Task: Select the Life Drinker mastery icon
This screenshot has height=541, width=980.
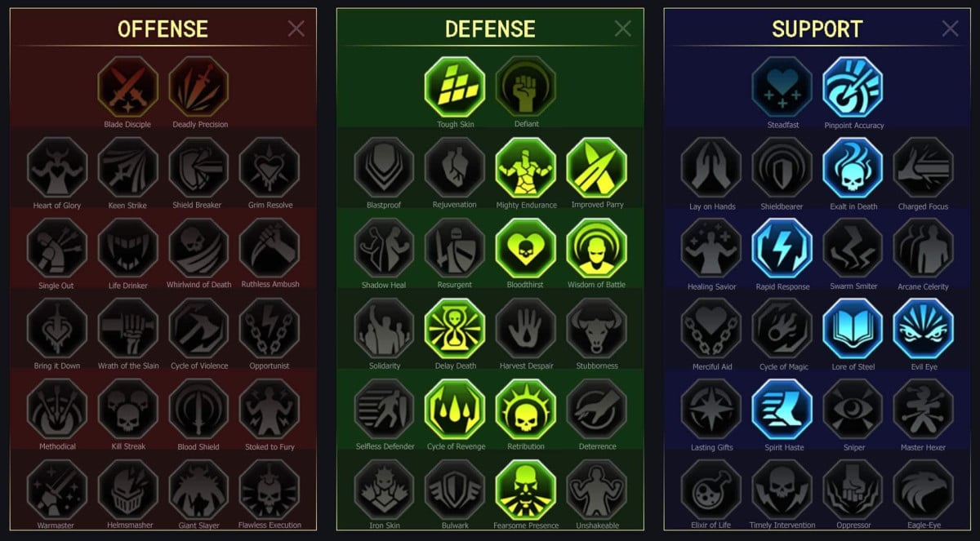Action: pyautogui.click(x=128, y=248)
